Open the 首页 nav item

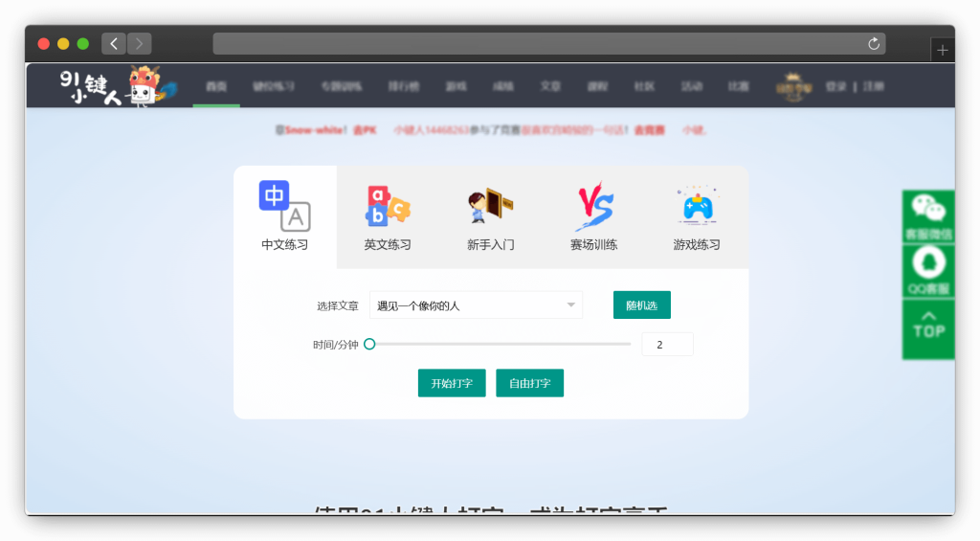pos(216,86)
